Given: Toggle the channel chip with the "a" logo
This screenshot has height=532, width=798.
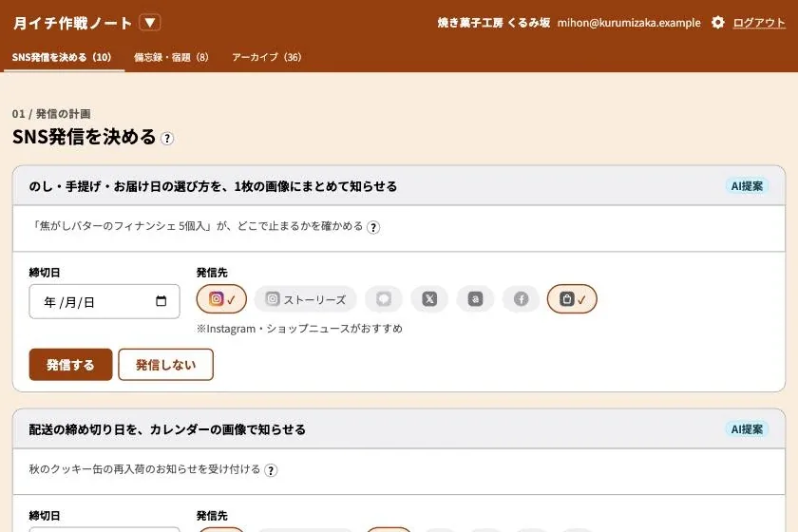Looking at the screenshot, I should tap(475, 299).
